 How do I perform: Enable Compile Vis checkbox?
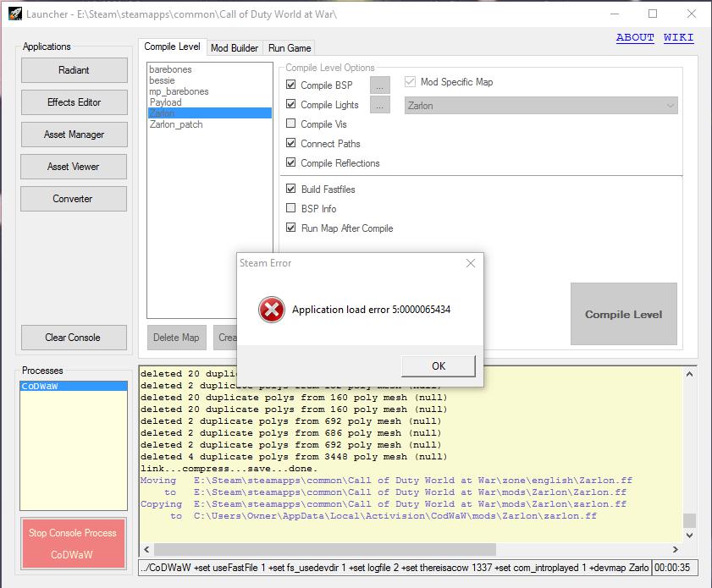(291, 124)
